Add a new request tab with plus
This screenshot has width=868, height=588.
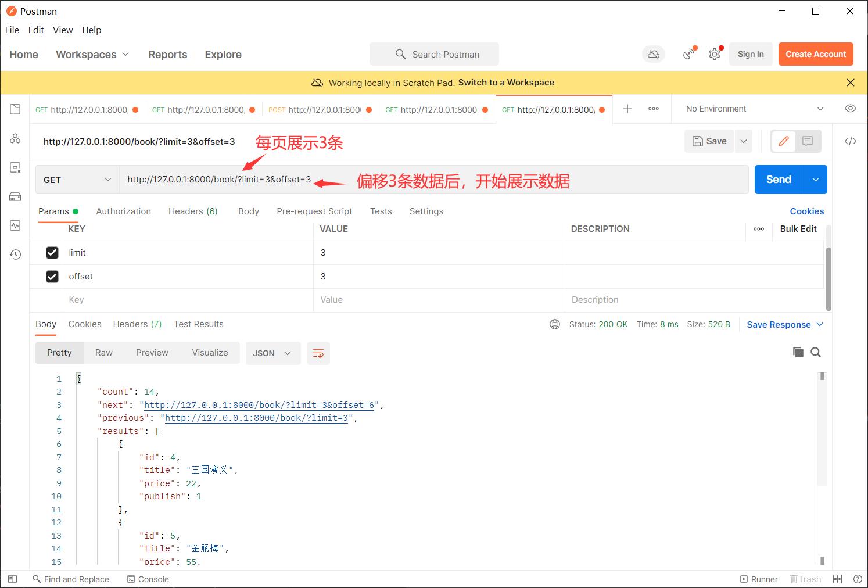[627, 109]
